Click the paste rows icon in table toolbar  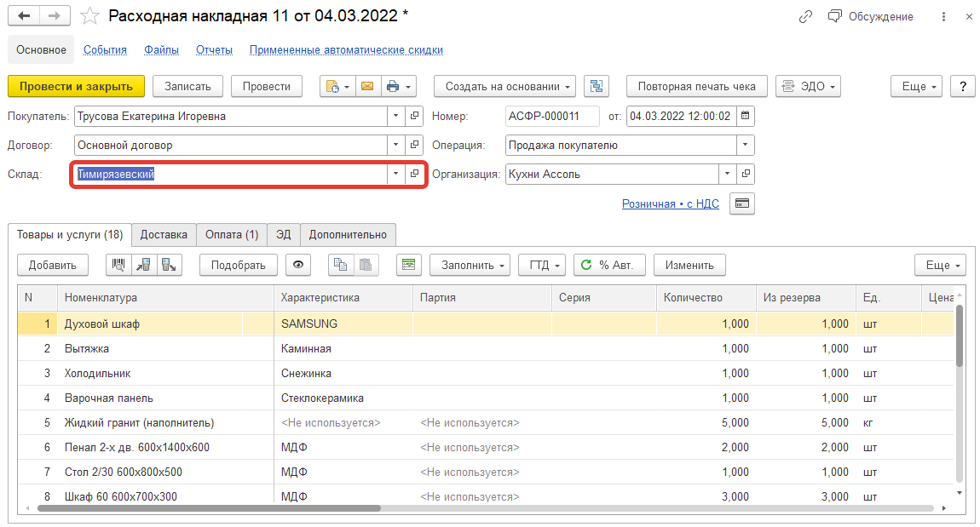[x=366, y=265]
